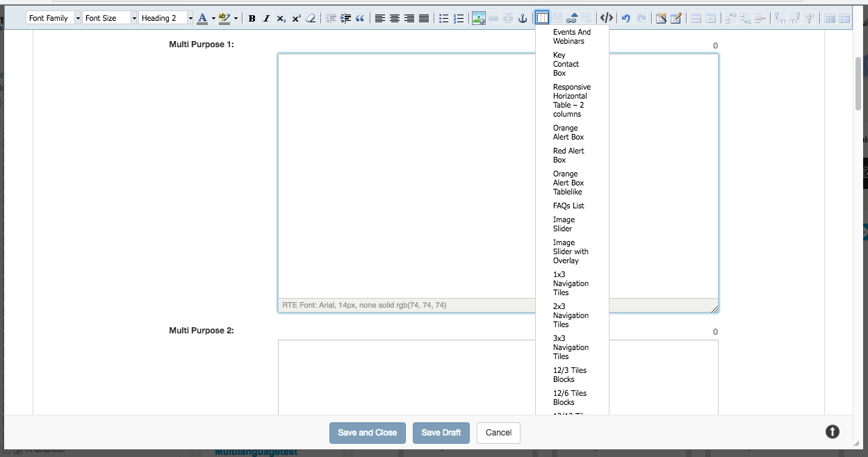Viewport: 868px width, 457px height.
Task: Click Save and Close button
Action: 367,433
